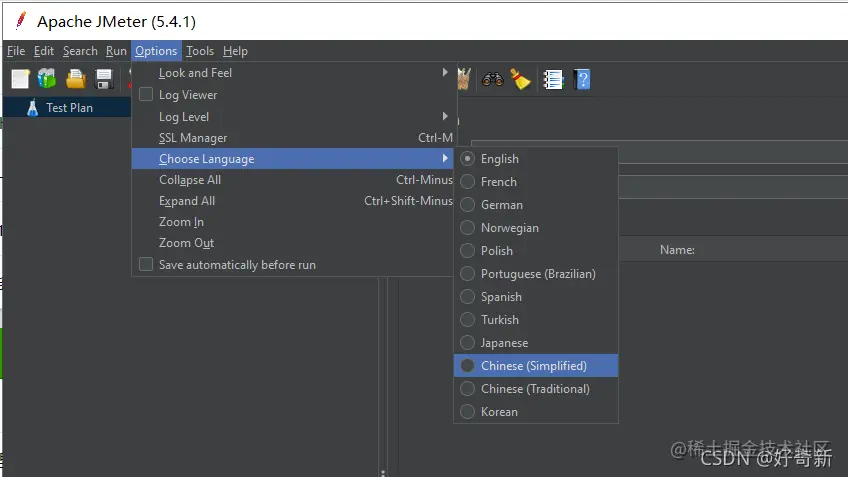Choose Korean language option
The width and height of the screenshot is (848, 477).
coord(536,412)
